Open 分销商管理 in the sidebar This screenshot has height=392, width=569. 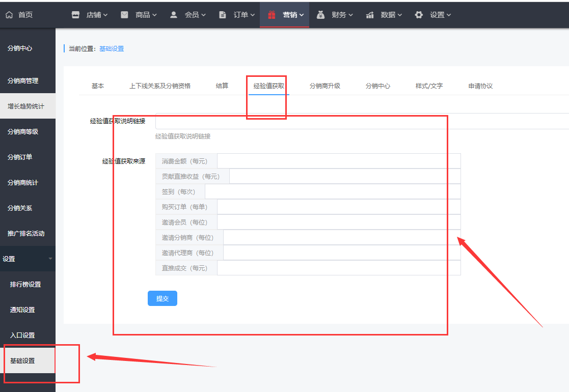[x=23, y=81]
